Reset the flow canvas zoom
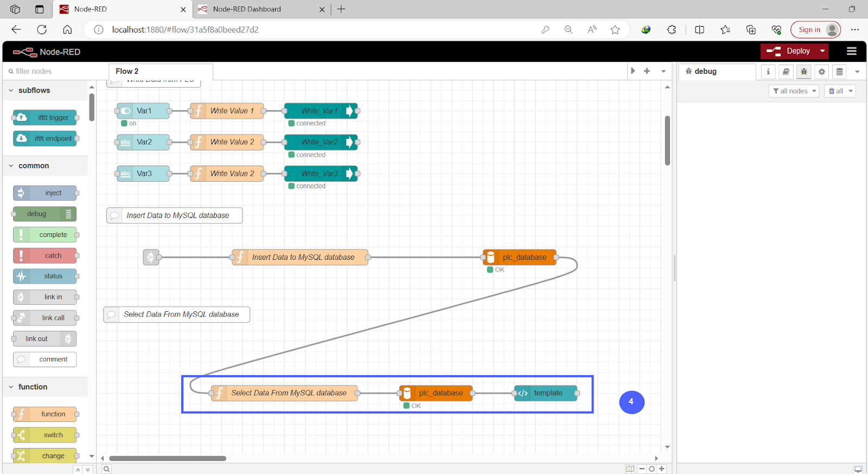This screenshot has height=474, width=868. 652,469
